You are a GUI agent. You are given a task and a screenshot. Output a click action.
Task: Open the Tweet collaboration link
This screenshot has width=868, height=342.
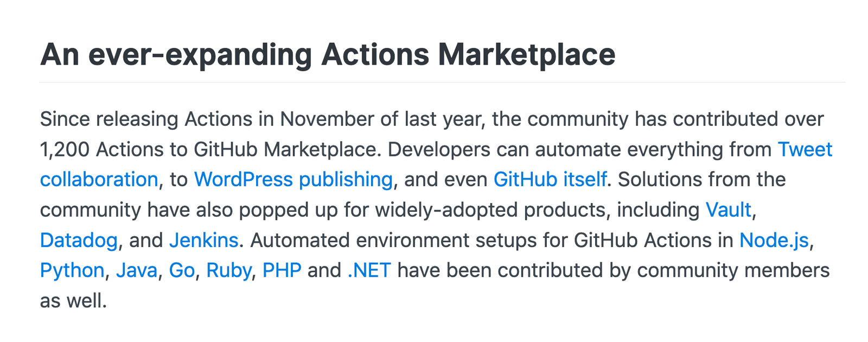(x=805, y=150)
